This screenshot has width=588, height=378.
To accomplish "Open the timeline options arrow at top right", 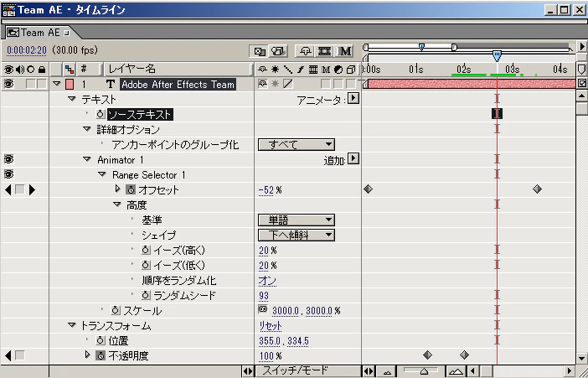I will coord(582,47).
